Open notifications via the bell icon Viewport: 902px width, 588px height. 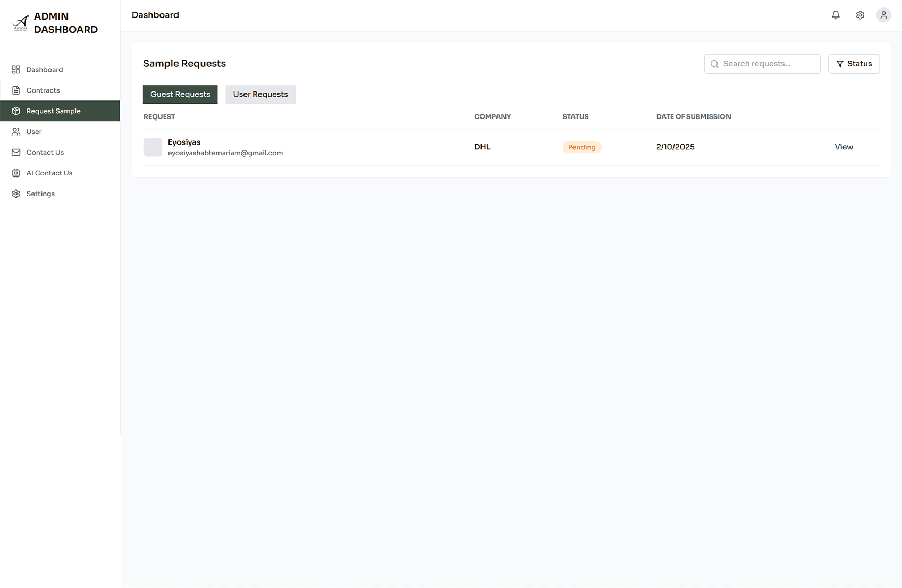836,15
